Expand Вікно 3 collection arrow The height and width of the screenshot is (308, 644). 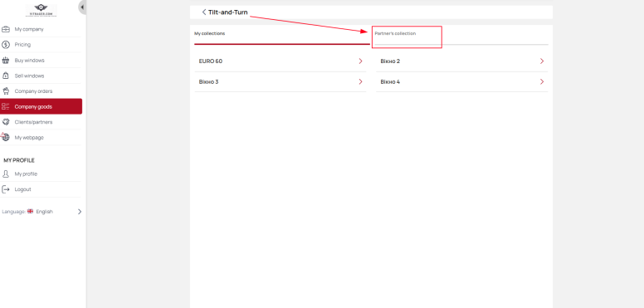(x=361, y=81)
